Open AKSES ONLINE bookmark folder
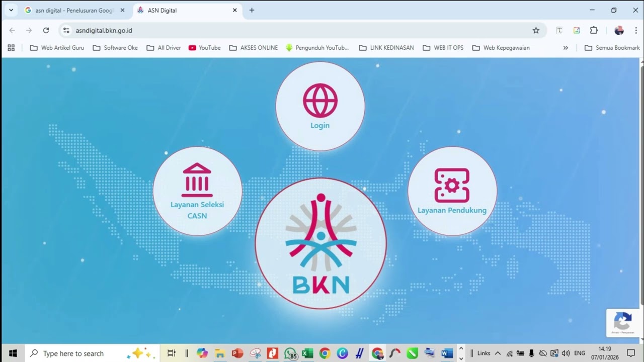Screen dimensions: 644x362 click(x=253, y=48)
